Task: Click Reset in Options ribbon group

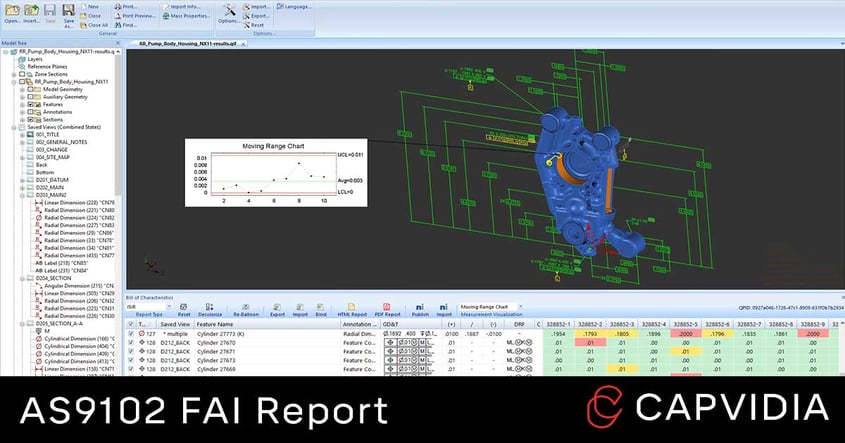Action: pyautogui.click(x=254, y=25)
